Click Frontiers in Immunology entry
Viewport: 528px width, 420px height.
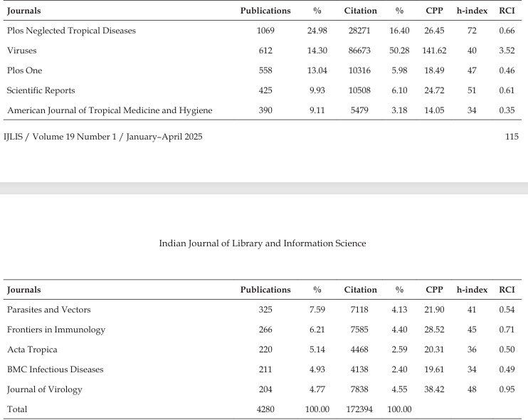[56, 330]
